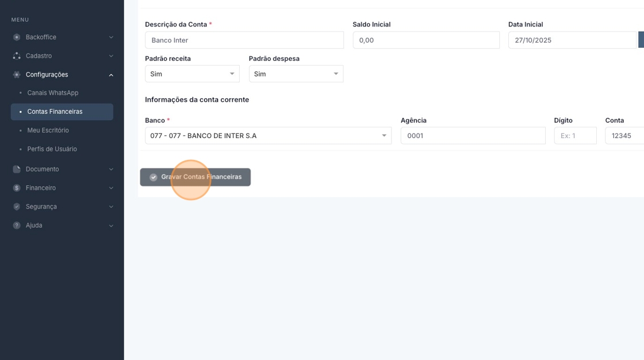Collapse the Configurações menu chevron
The image size is (644, 360).
pos(111,75)
